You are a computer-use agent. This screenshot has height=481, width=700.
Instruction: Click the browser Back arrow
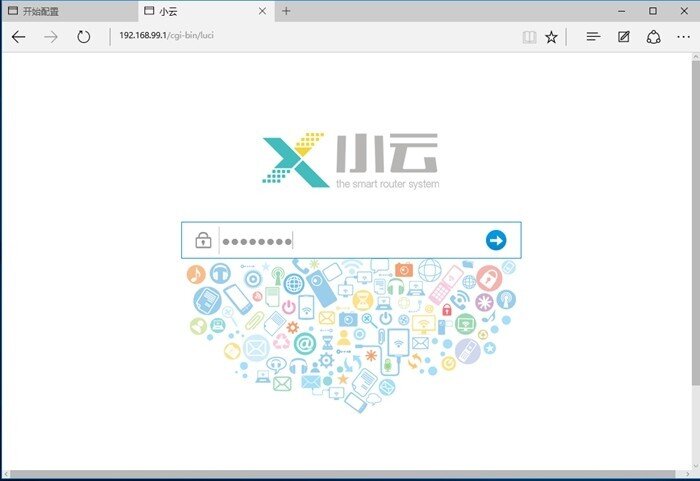click(18, 37)
